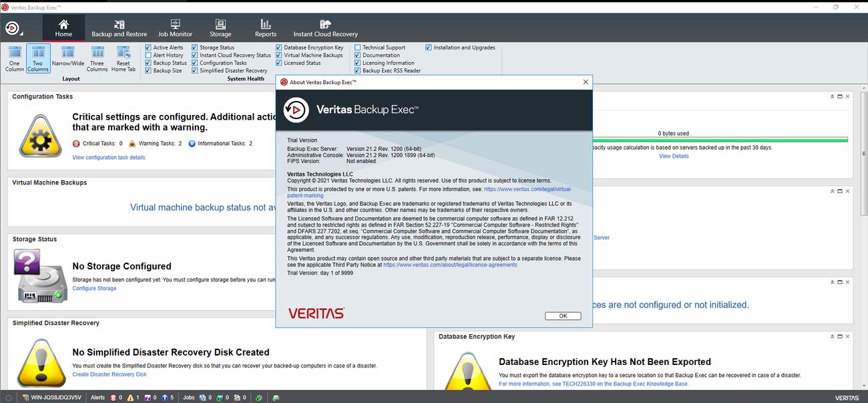Toggle the Documentation checkbox

pyautogui.click(x=358, y=55)
